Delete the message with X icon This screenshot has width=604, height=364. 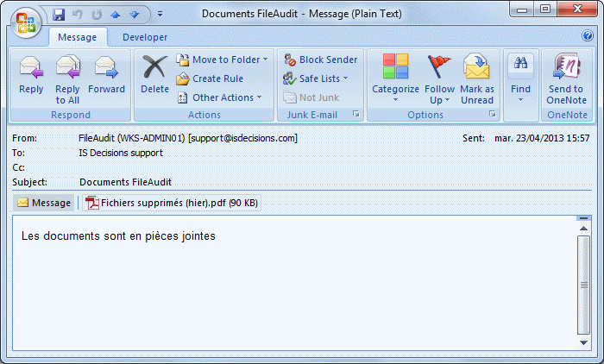(x=154, y=75)
